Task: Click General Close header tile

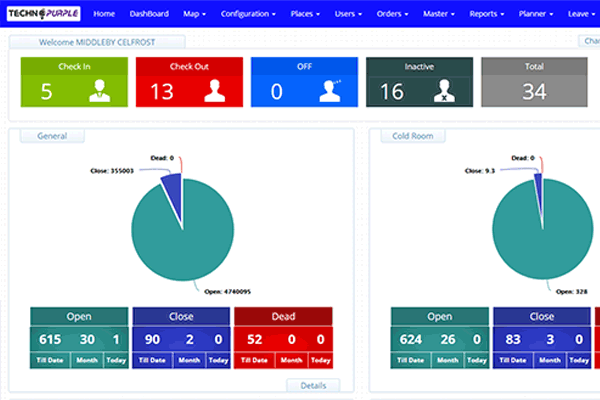Action: coord(181,317)
